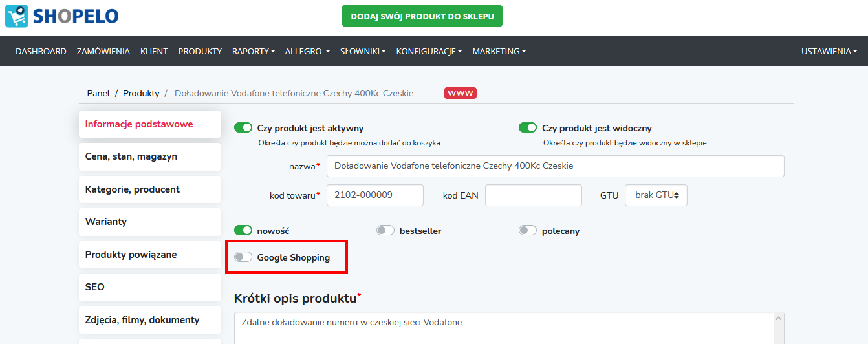Open PRODUKTY in the navbar
868x344 pixels.
200,51
